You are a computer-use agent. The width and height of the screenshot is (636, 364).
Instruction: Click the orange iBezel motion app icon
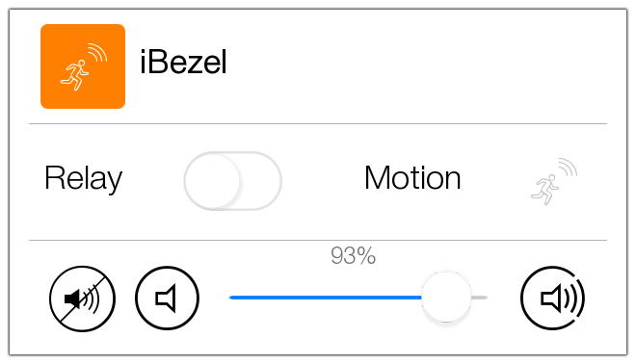point(83,66)
